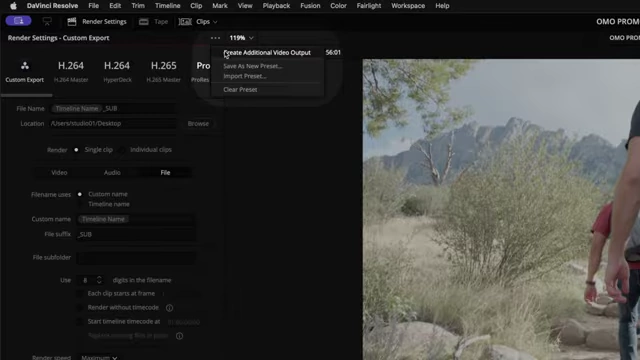Image resolution: width=640 pixels, height=360 pixels.
Task: Click the purple full-screen viewer icon
Action: click(x=18, y=21)
